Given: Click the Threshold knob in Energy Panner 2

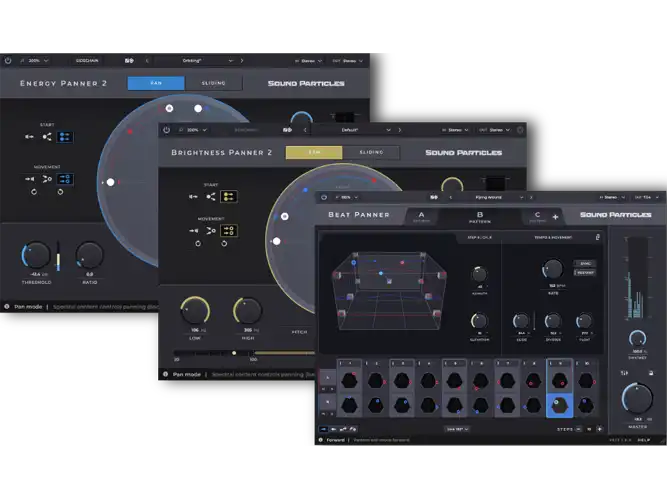Looking at the screenshot, I should pos(36,255).
